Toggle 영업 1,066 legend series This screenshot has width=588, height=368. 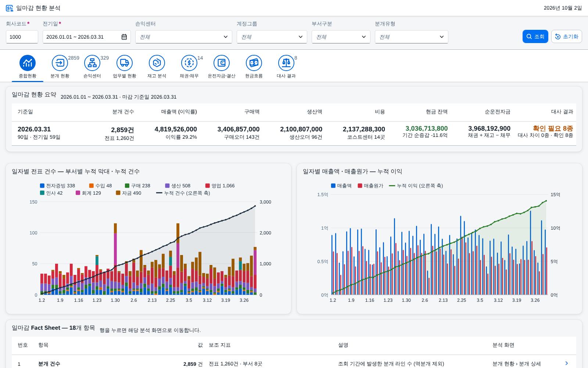tap(220, 186)
